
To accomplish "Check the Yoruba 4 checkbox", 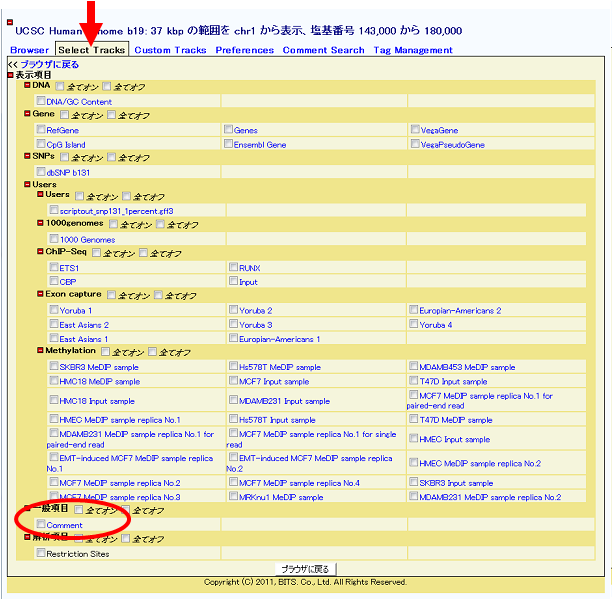I will click(414, 324).
